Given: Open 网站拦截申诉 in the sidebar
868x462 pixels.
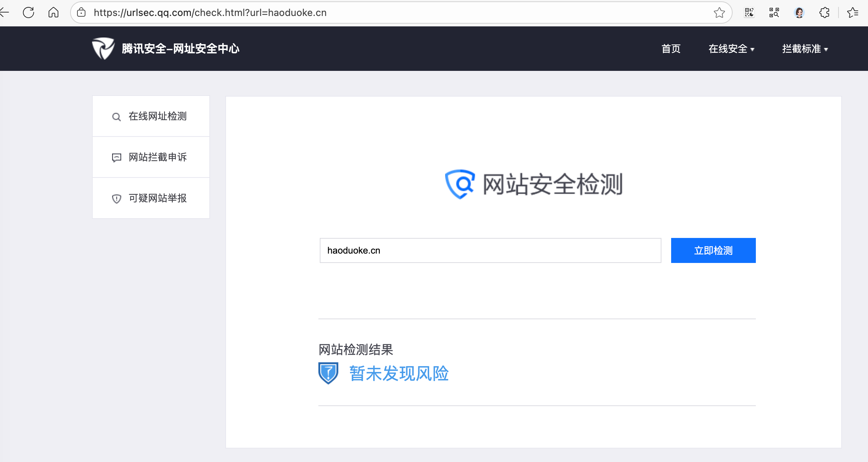Looking at the screenshot, I should [x=157, y=157].
